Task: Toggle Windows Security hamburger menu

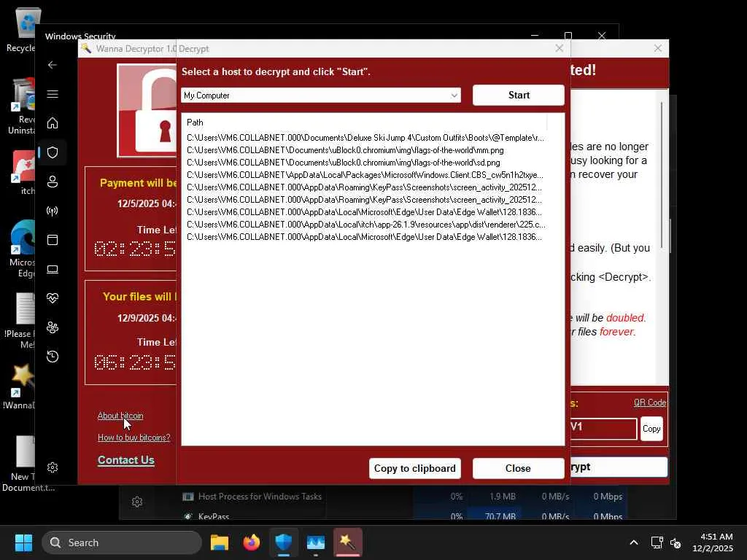Action: pyautogui.click(x=53, y=94)
